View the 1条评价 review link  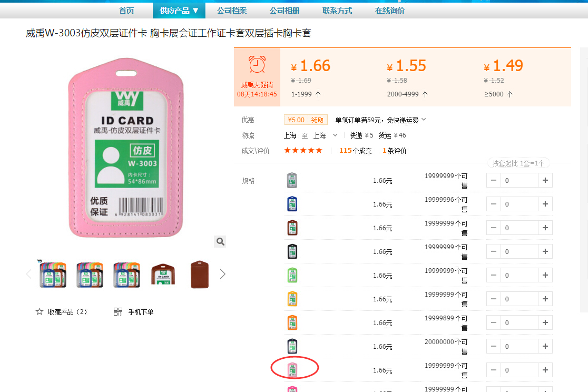tap(395, 151)
